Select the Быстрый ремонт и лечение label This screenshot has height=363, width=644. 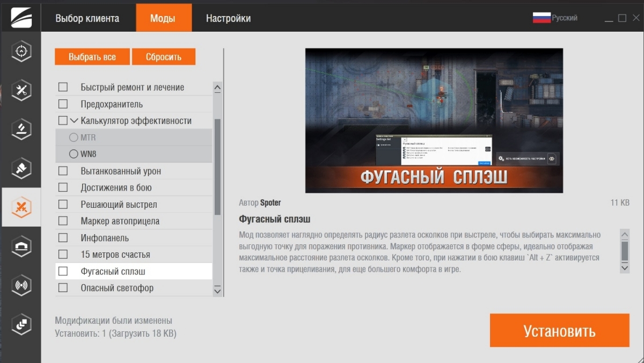pyautogui.click(x=133, y=87)
